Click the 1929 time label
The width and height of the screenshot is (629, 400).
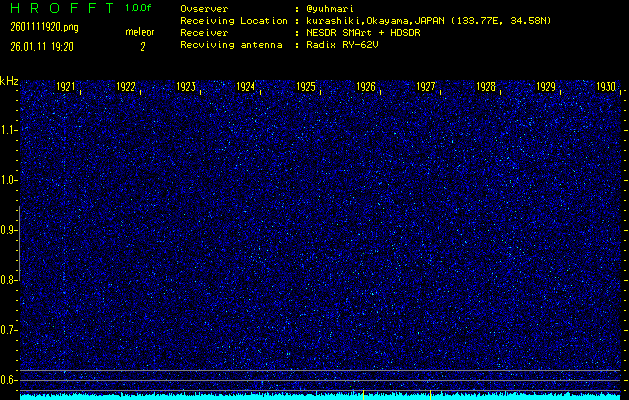click(546, 87)
